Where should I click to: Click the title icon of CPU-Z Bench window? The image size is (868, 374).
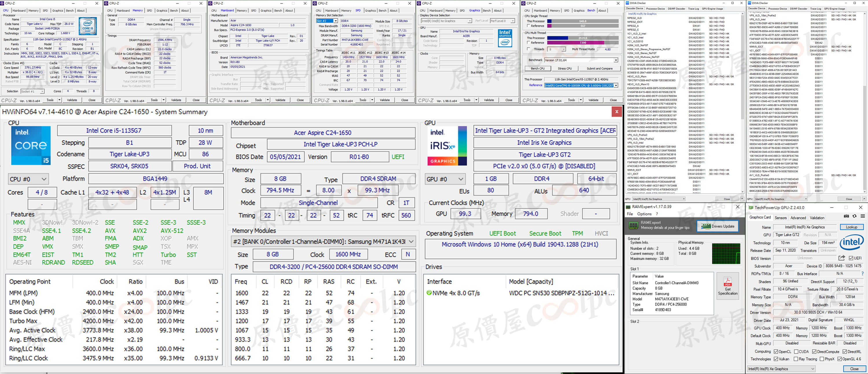(524, 3)
